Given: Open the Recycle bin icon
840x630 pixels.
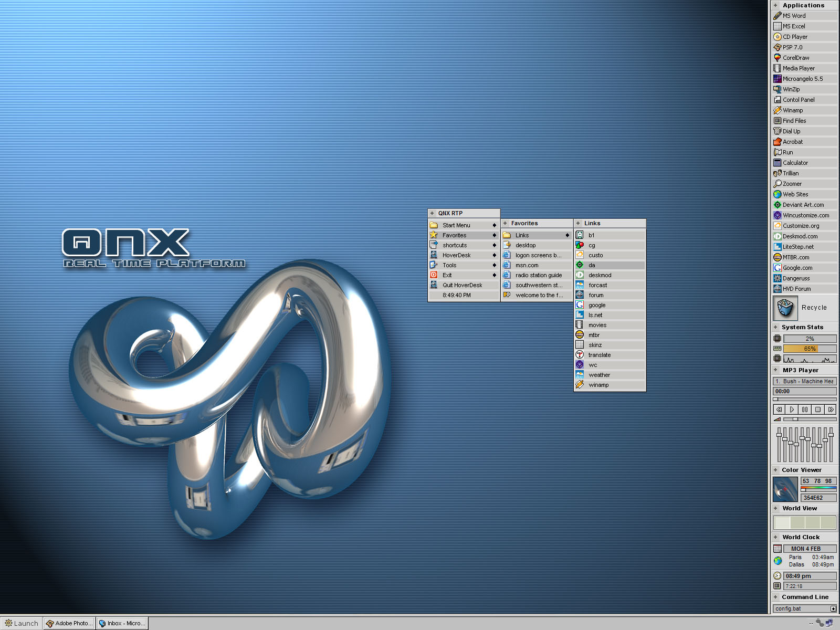Looking at the screenshot, I should [x=785, y=308].
